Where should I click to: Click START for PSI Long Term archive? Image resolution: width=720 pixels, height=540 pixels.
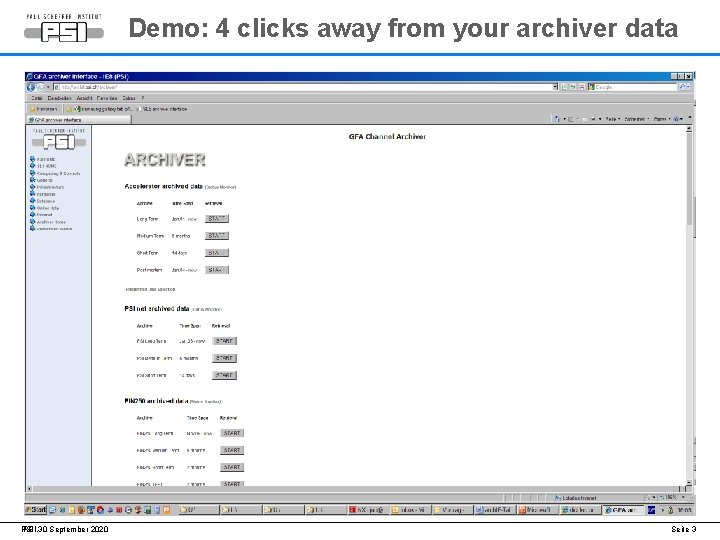click(x=225, y=341)
